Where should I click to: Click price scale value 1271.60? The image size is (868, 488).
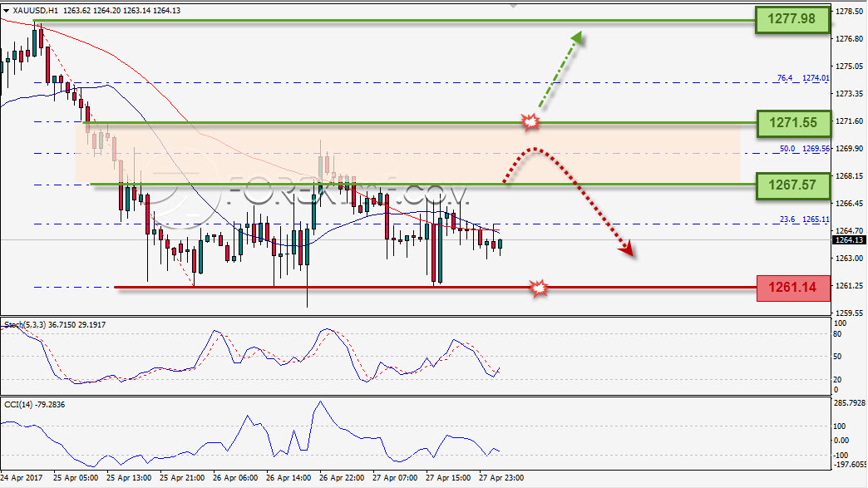(849, 121)
